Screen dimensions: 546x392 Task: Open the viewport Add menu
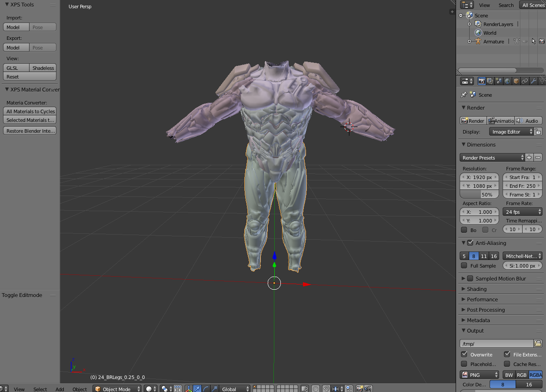click(60, 389)
